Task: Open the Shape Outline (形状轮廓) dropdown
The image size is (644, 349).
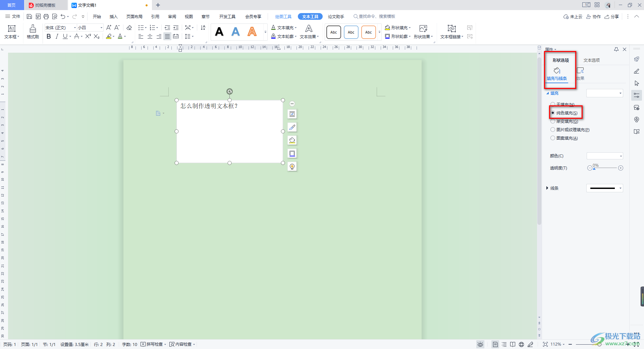Action: [398, 36]
